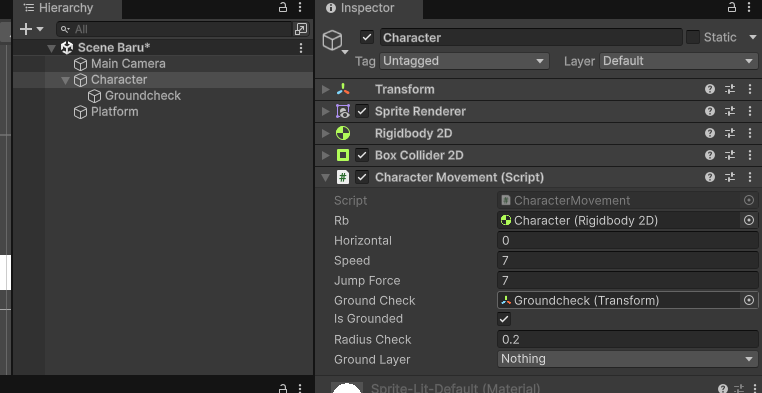Open object picker for Rb field
Image resolution: width=762 pixels, height=393 pixels.
click(749, 221)
